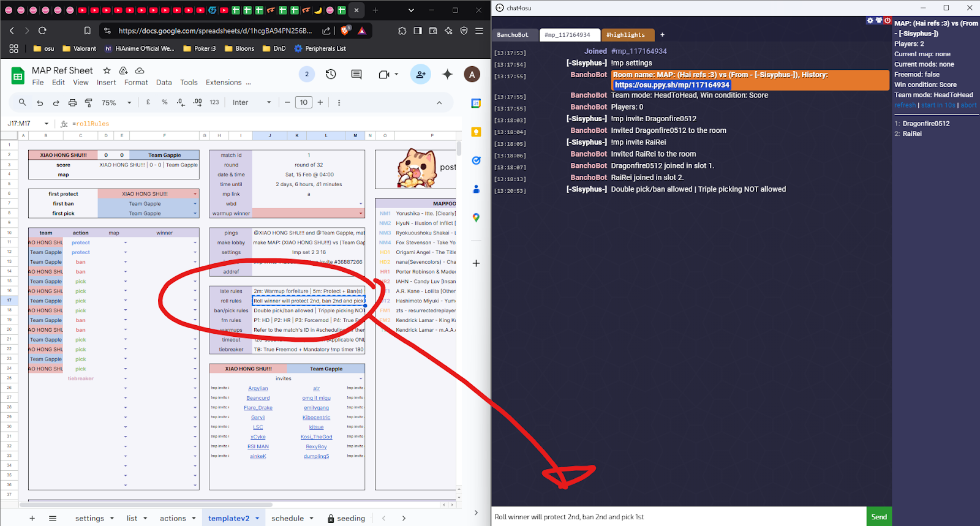Open the Format menu
Viewport: 980px width, 526px height.
coord(136,82)
